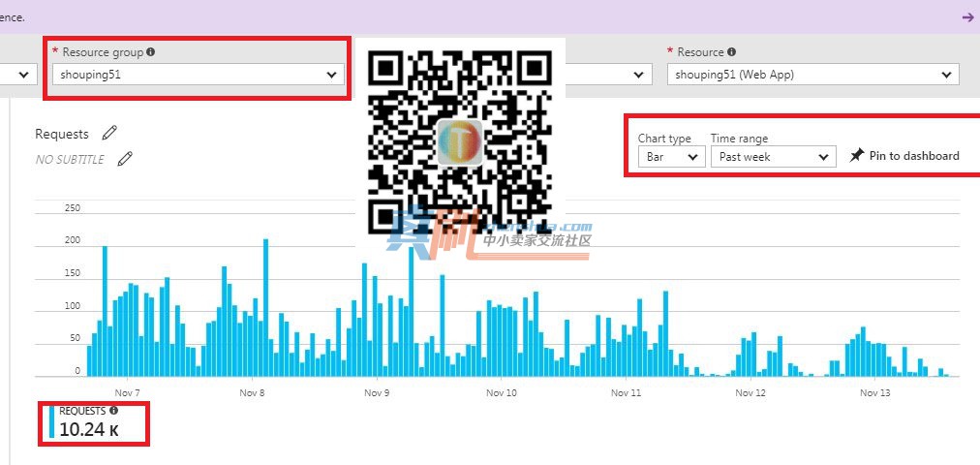This screenshot has height=465, width=980.
Task: Open the Resource group dropdown shouping51
Action: click(x=199, y=75)
